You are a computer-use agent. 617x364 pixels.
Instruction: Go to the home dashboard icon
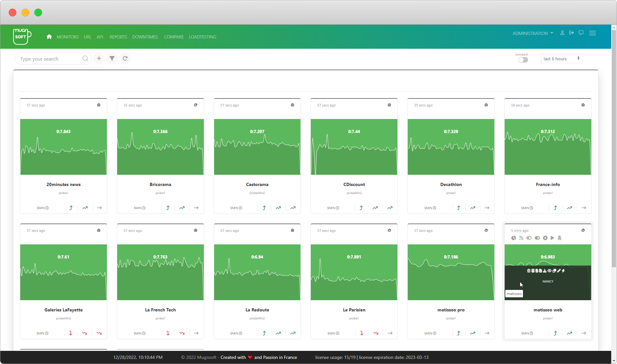(x=49, y=37)
